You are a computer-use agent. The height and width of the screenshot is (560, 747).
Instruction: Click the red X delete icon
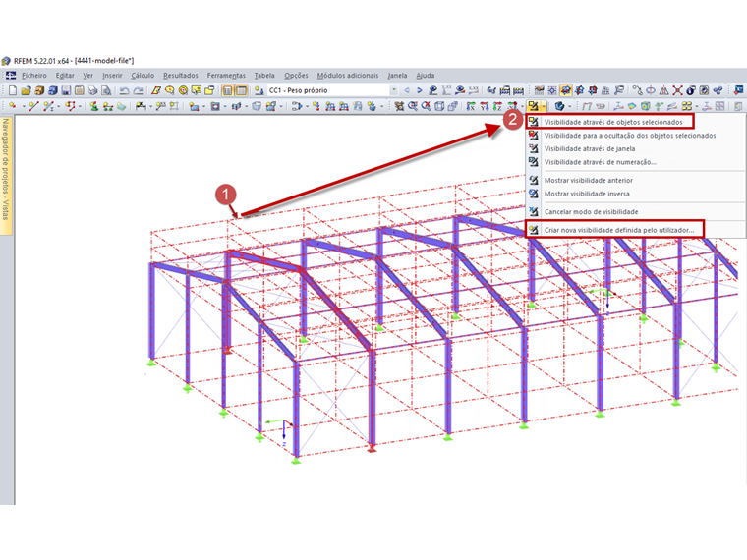click(677, 90)
